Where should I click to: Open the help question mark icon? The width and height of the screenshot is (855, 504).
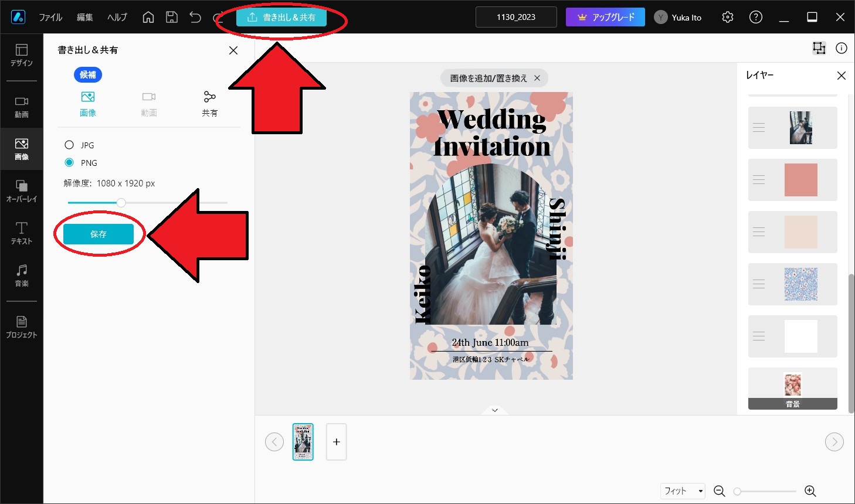pos(756,17)
